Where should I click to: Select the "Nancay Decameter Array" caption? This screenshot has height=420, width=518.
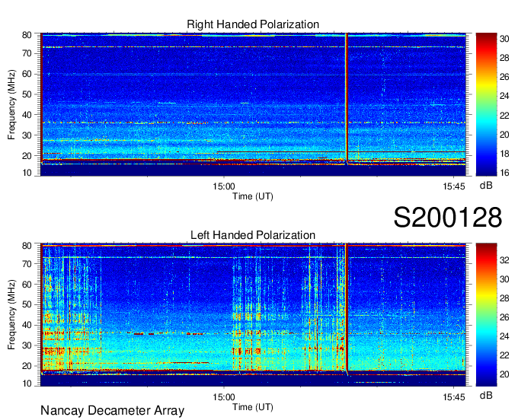point(112,410)
